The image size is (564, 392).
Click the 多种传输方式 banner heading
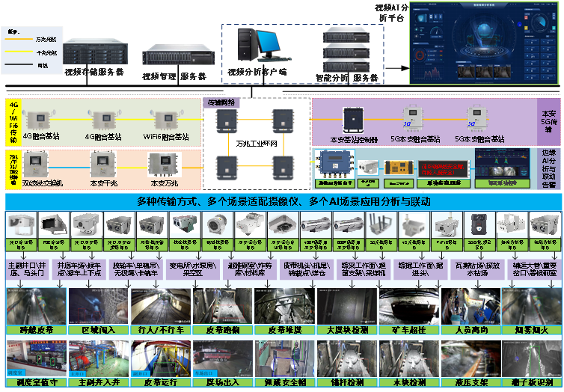pos(282,201)
